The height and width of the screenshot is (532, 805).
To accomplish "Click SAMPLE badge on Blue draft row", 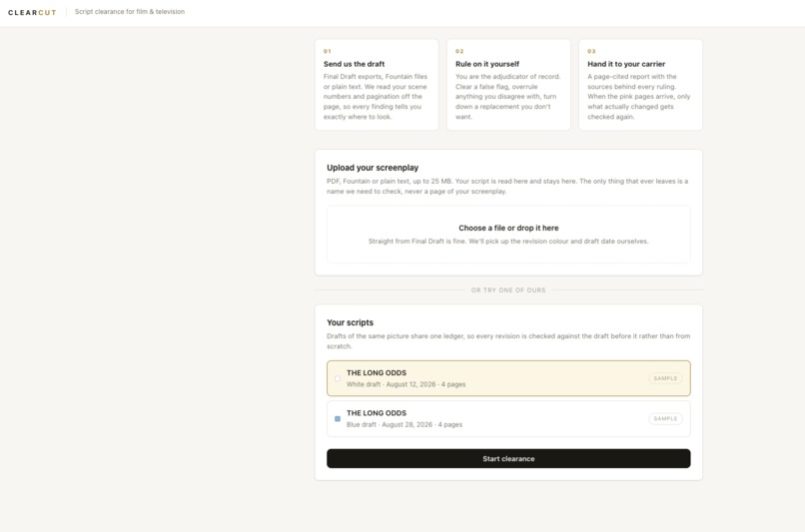I will point(665,418).
